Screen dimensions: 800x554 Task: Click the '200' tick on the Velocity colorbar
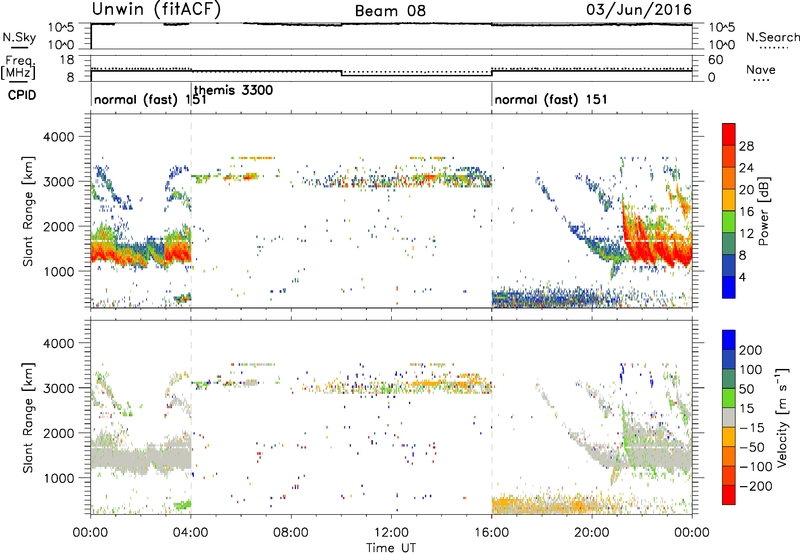(x=751, y=350)
